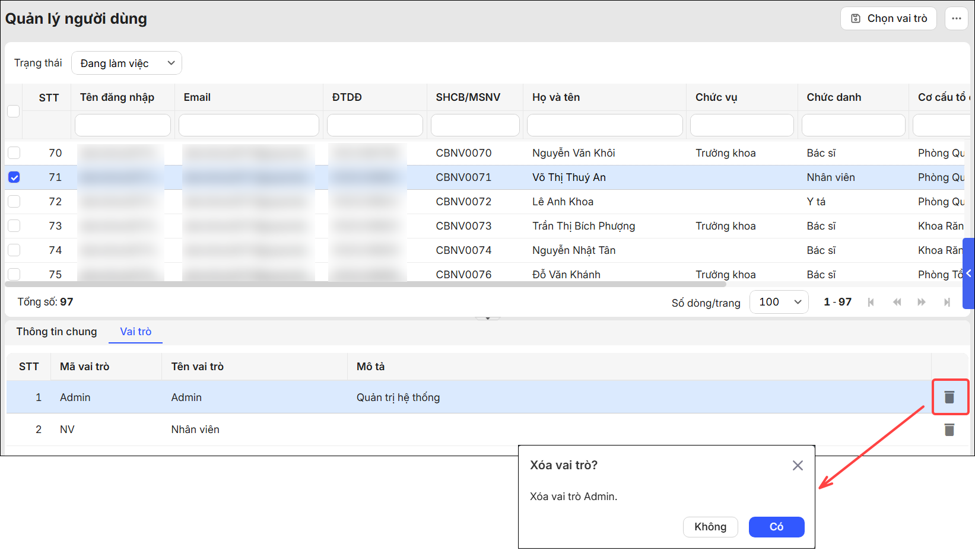
Task: Click the Tên vai trò column header
Action: coord(197,367)
